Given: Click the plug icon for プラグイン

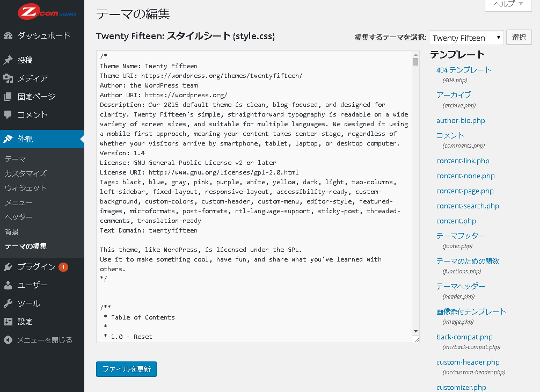Looking at the screenshot, I should click(x=8, y=267).
